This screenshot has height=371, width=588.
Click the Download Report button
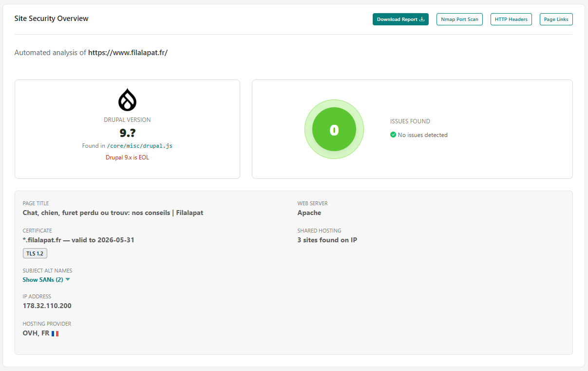tap(400, 20)
